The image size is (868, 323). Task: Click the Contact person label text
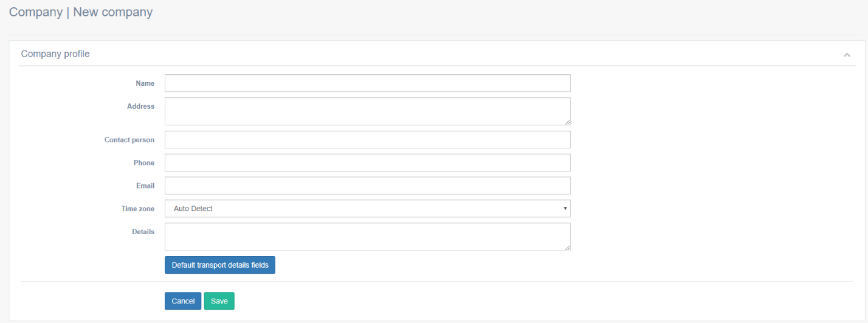[129, 140]
